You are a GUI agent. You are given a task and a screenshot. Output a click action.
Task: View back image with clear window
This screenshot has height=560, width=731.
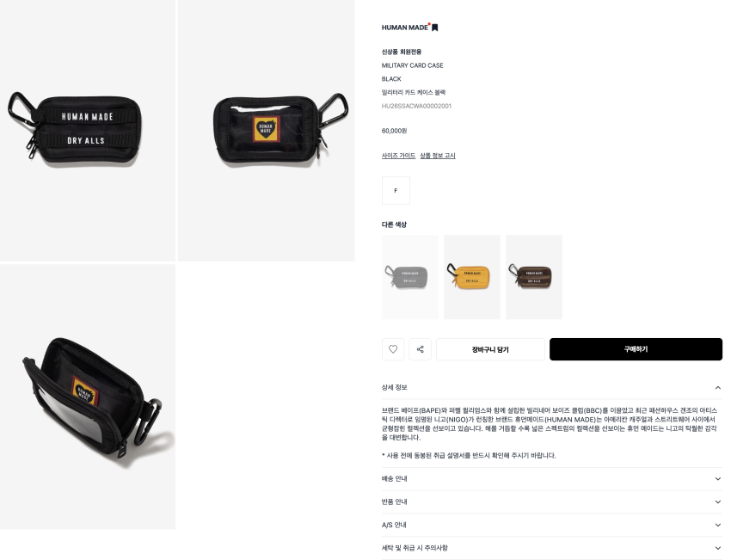[x=267, y=131]
